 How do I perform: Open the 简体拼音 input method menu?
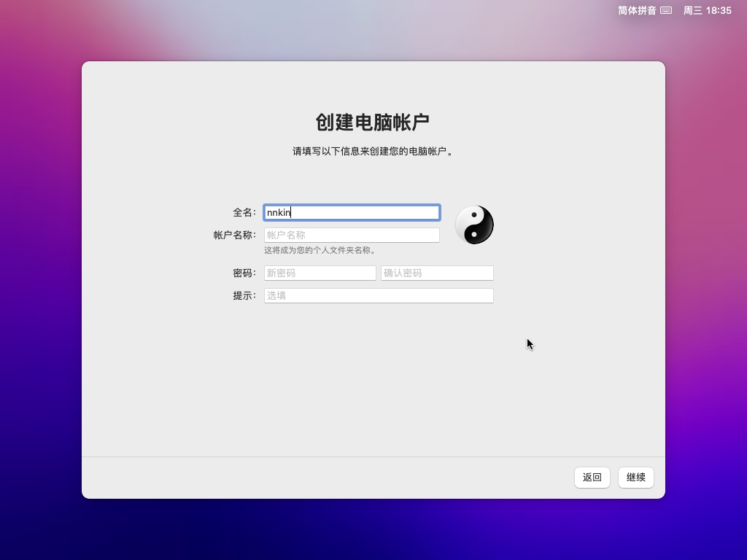pos(637,10)
